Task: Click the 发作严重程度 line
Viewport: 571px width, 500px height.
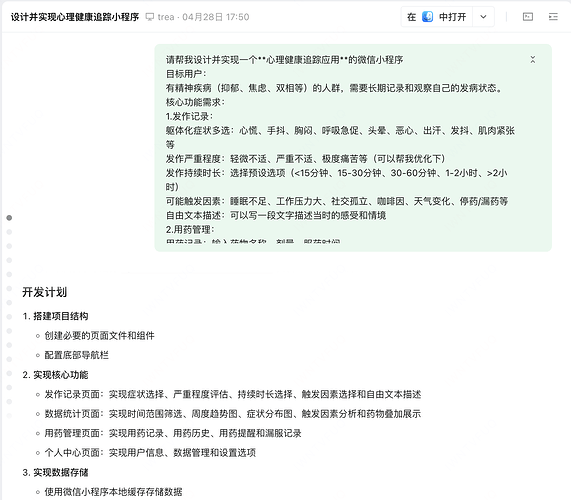Action: [x=306, y=159]
